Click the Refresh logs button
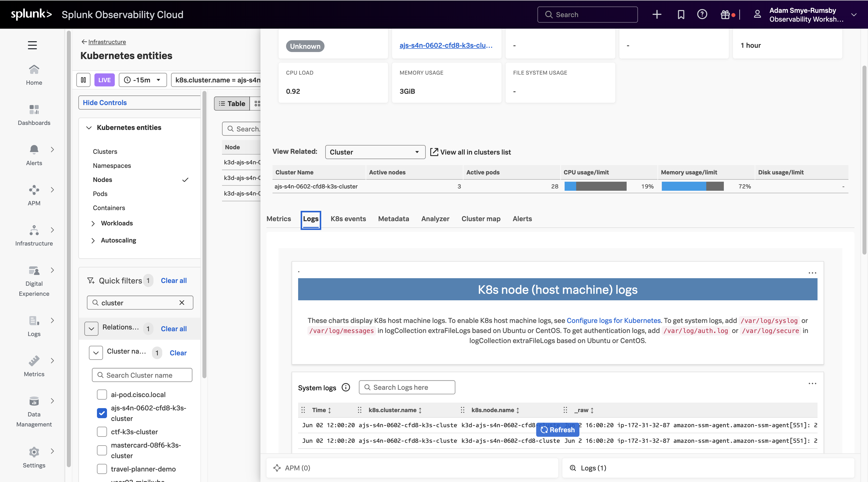Screen dimensions: 868x482 (x=558, y=430)
